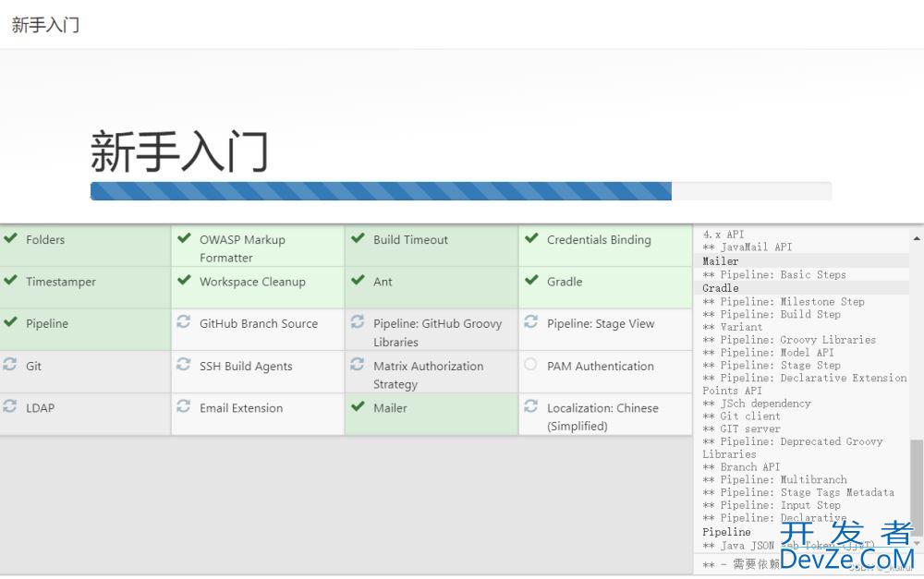924x579 pixels.
Task: Click the Gradle entry in install log
Action: pyautogui.click(x=721, y=288)
